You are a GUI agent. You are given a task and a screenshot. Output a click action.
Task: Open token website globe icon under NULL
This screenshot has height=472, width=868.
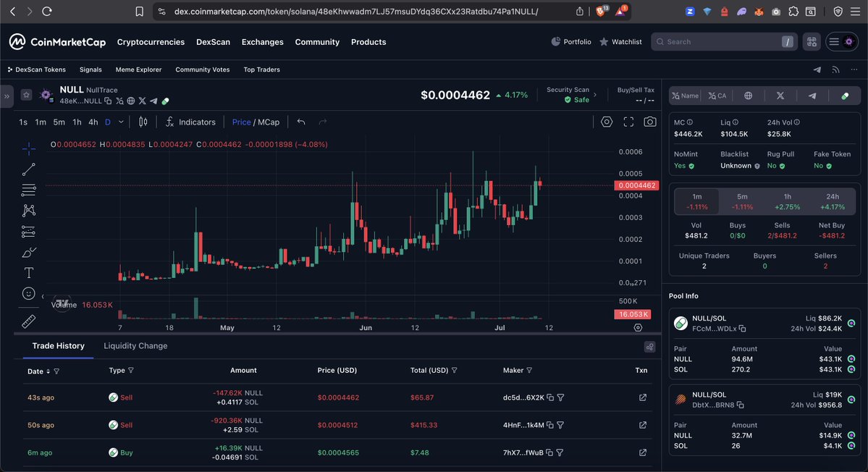tap(130, 101)
